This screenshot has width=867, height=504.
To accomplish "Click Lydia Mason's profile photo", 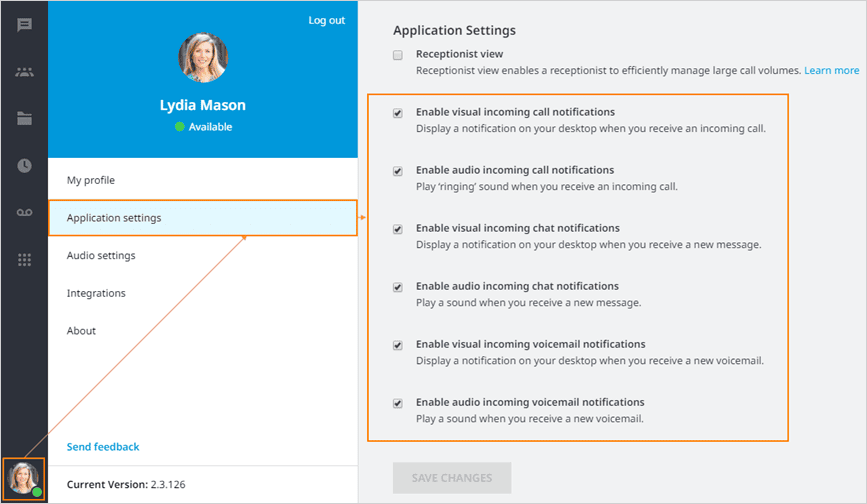I will tap(203, 58).
